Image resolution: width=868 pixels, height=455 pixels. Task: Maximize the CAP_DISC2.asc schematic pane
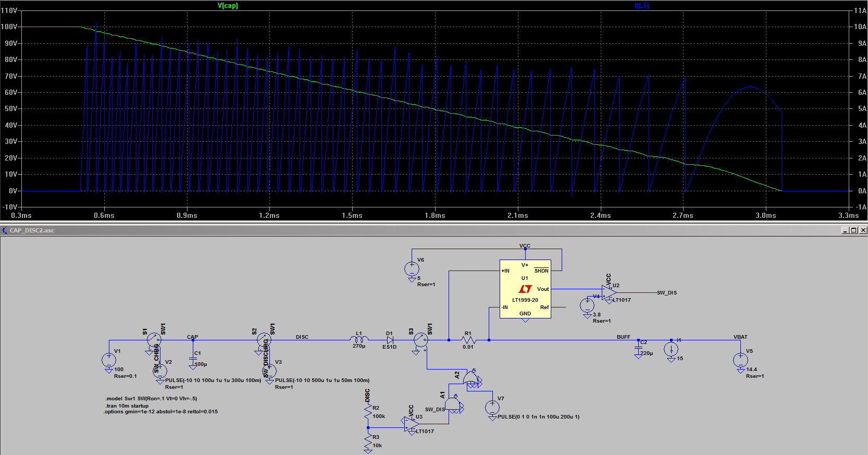point(853,230)
